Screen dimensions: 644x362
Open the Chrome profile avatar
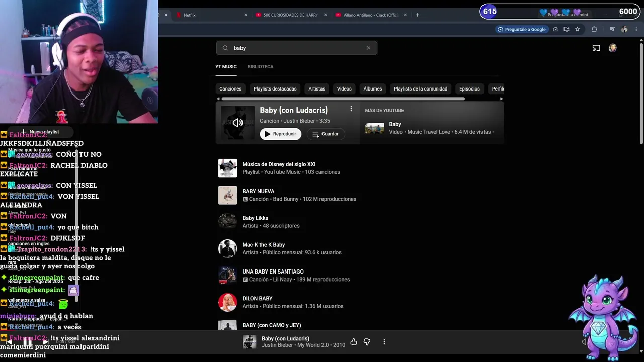624,29
